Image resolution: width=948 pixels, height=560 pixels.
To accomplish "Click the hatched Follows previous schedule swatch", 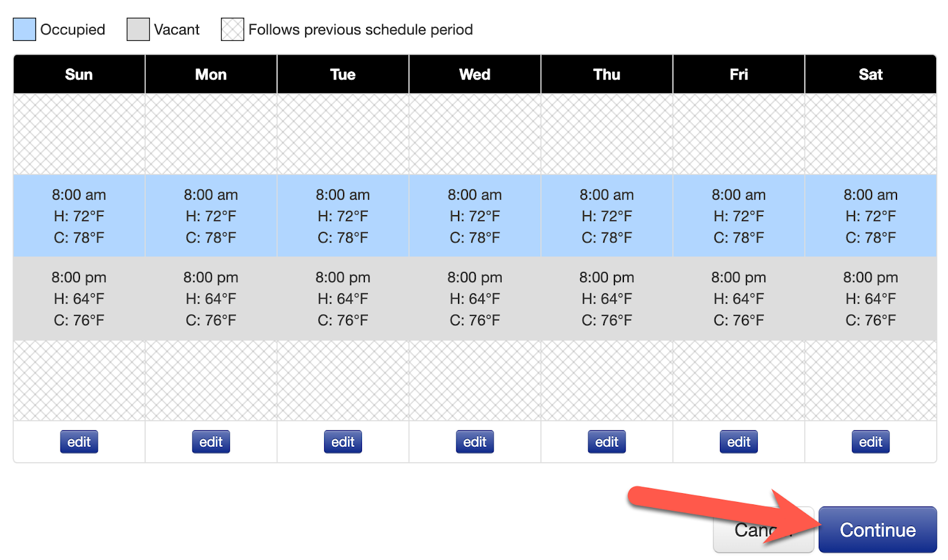I will click(232, 30).
